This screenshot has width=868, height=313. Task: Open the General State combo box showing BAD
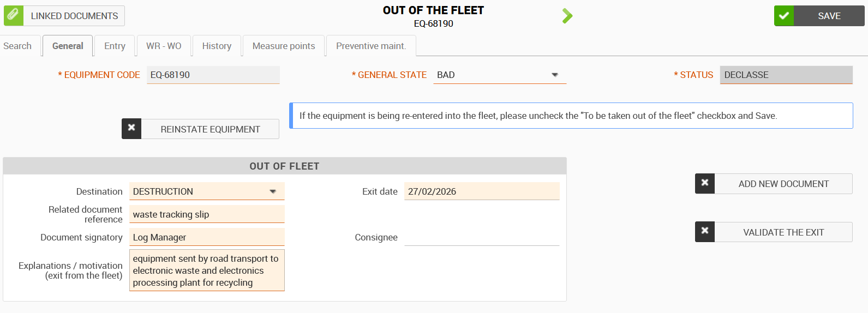pyautogui.click(x=491, y=75)
